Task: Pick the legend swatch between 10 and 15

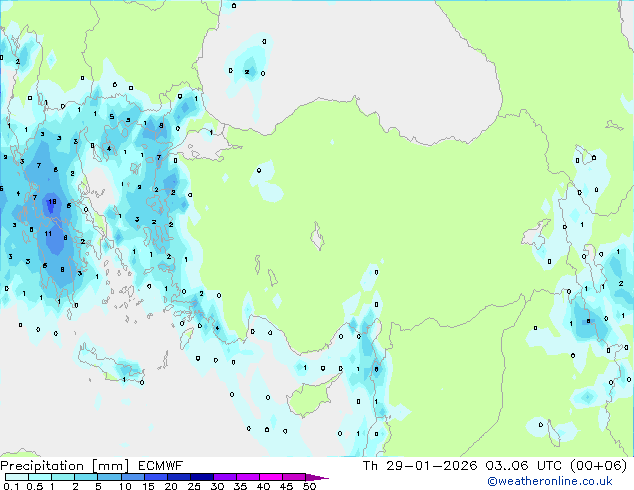Action: point(133,477)
